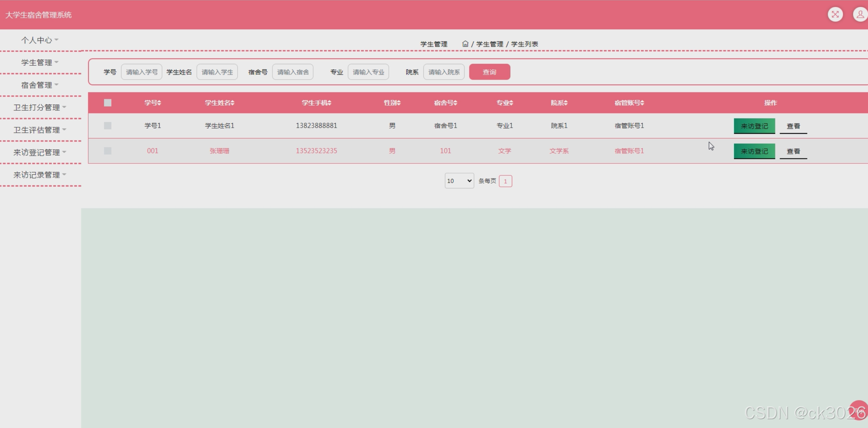Screen dimensions: 868x428
Task: Click the home icon in breadcrumb
Action: [465, 44]
